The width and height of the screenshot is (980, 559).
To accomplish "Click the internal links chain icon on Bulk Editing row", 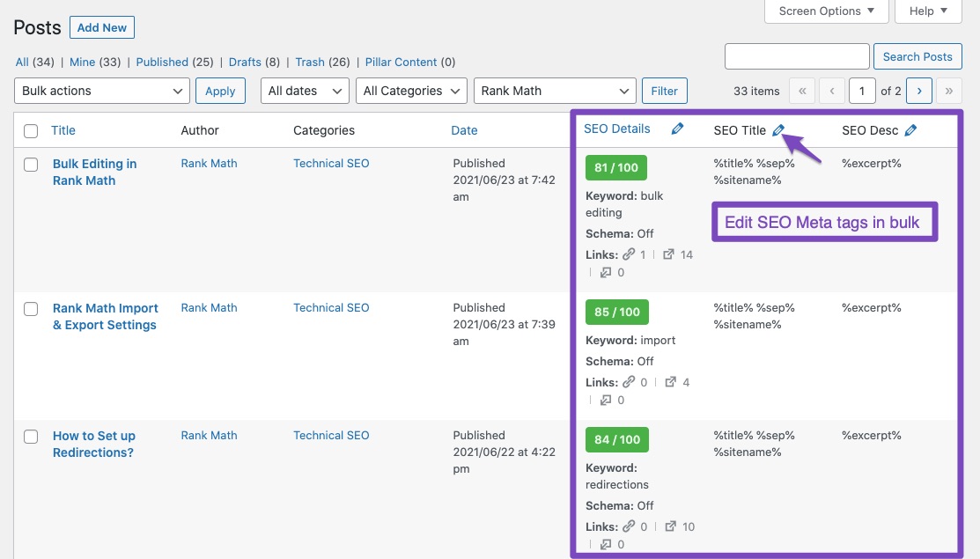I will point(630,254).
